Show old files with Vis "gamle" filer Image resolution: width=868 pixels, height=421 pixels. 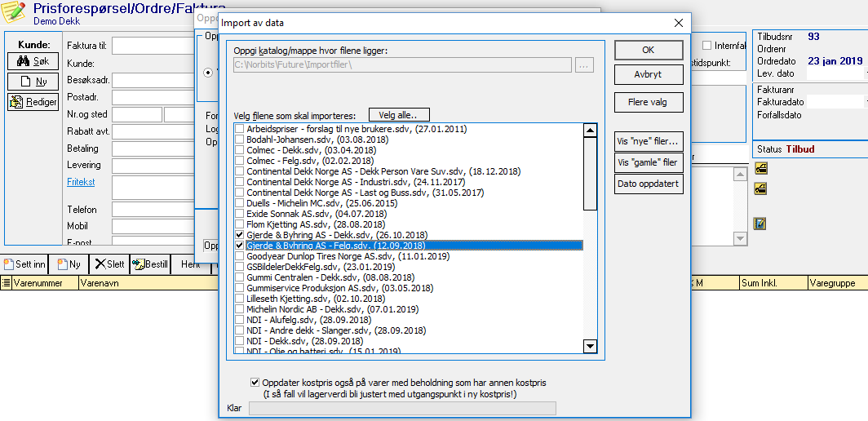coord(649,163)
